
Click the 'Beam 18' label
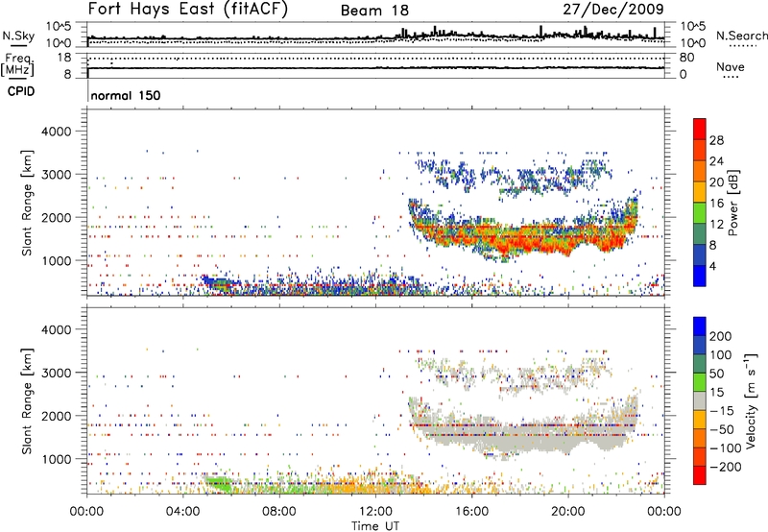pyautogui.click(x=374, y=11)
